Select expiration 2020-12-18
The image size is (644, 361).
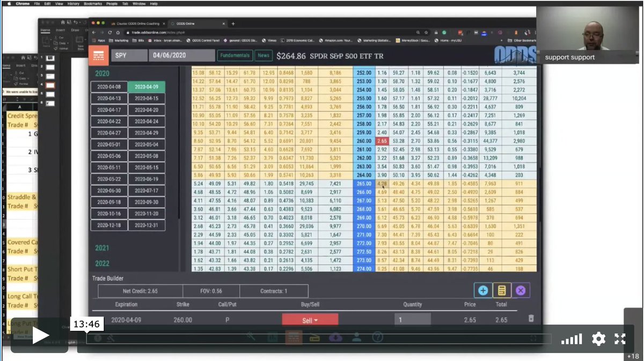point(109,225)
